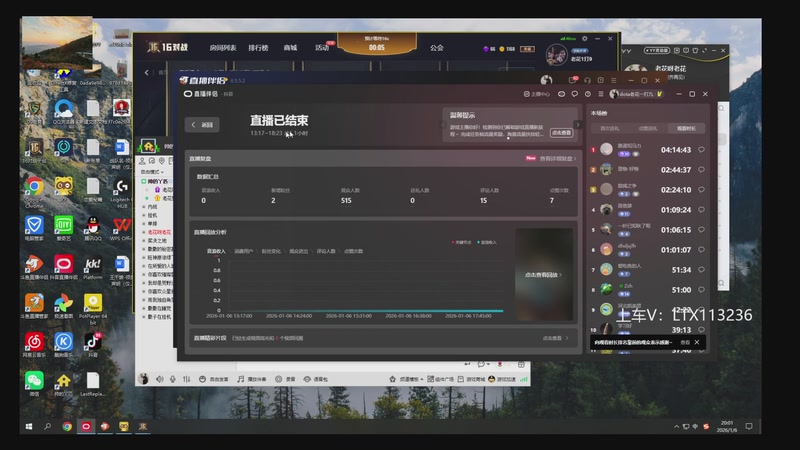The width and height of the screenshot is (800, 450).
Task: Open 点击查看 in 直播精彩片段 row
Action: (555, 338)
